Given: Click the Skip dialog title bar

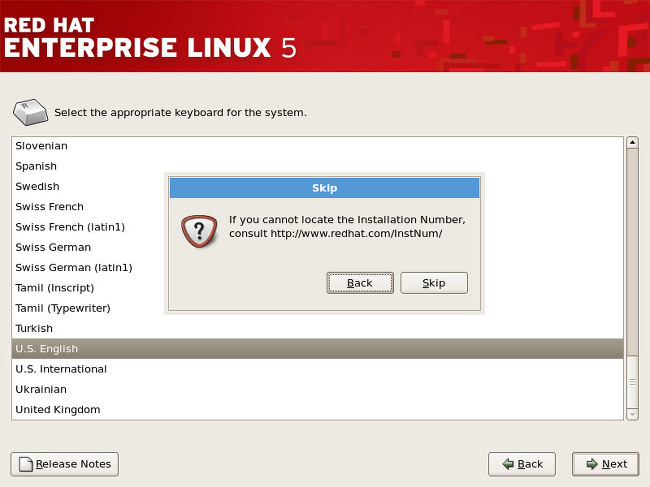Looking at the screenshot, I should click(x=325, y=188).
